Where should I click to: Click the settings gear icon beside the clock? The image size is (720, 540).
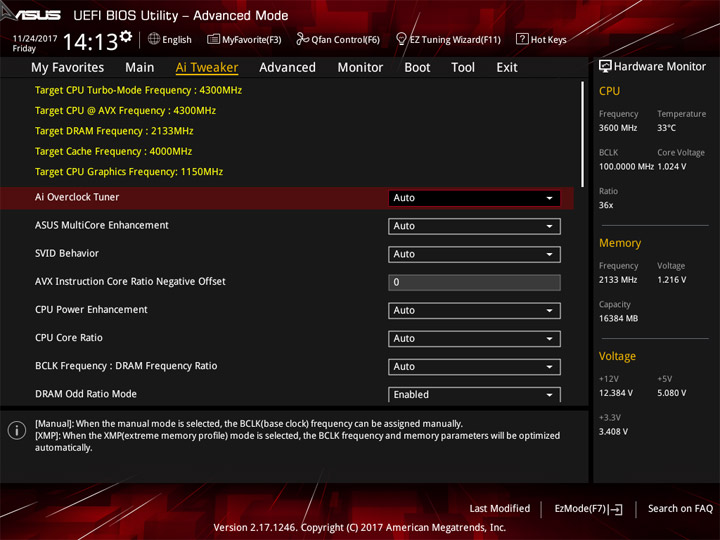(x=126, y=37)
